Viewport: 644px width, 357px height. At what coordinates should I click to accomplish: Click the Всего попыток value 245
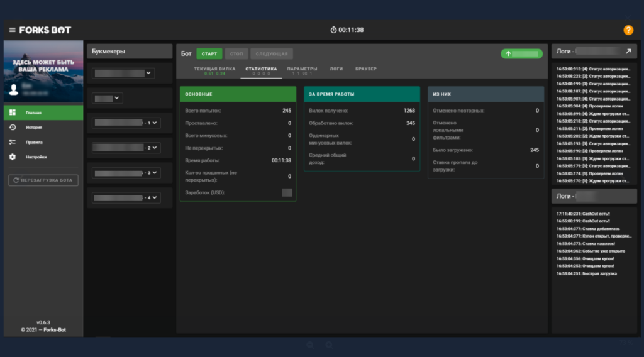tap(287, 111)
